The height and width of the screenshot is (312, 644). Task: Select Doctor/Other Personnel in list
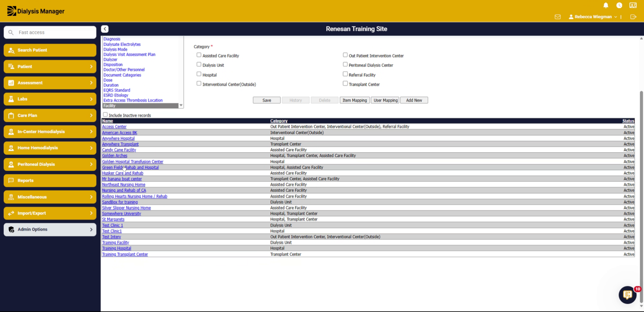click(124, 70)
